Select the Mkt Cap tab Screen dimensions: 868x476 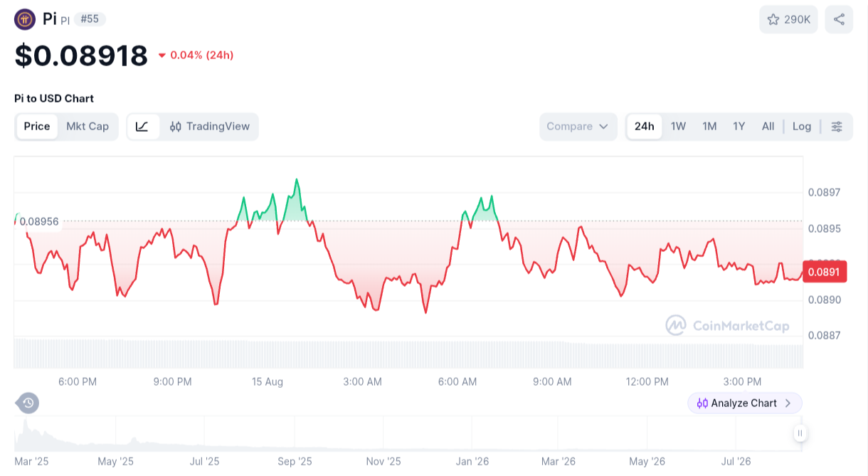[88, 127]
